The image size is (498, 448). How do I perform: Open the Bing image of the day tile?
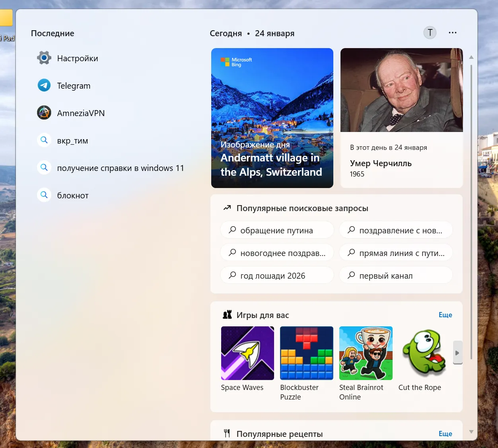272,118
